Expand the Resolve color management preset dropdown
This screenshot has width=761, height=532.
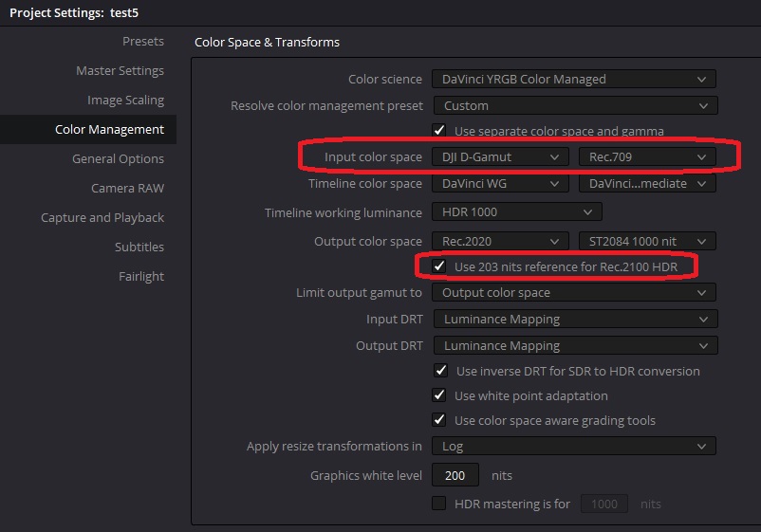[x=575, y=105]
